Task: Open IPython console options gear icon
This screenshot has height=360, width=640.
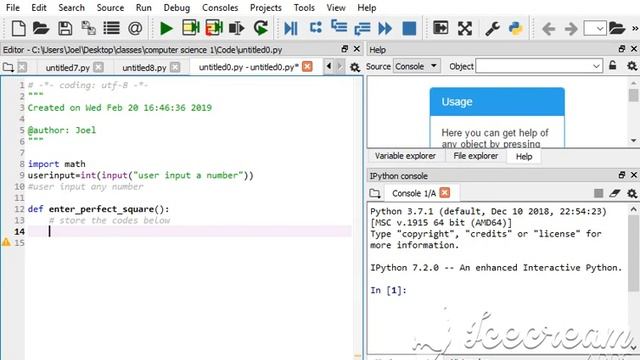Action: (x=632, y=193)
